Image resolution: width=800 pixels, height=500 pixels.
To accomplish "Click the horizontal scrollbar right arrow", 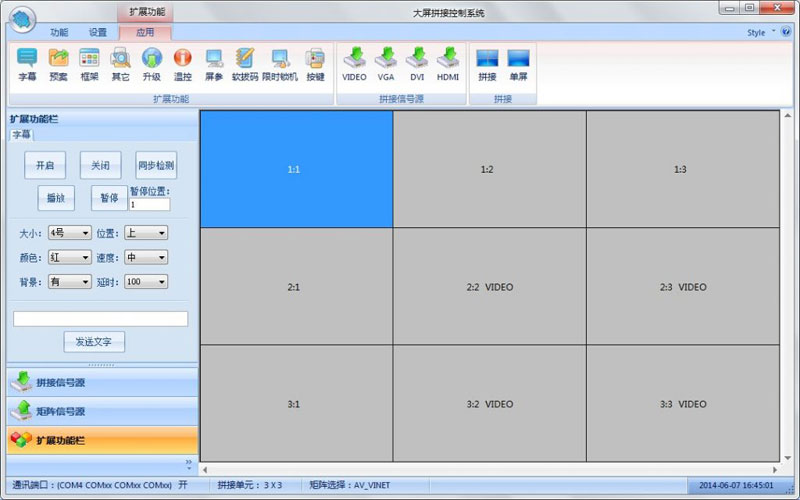I will tap(775, 469).
